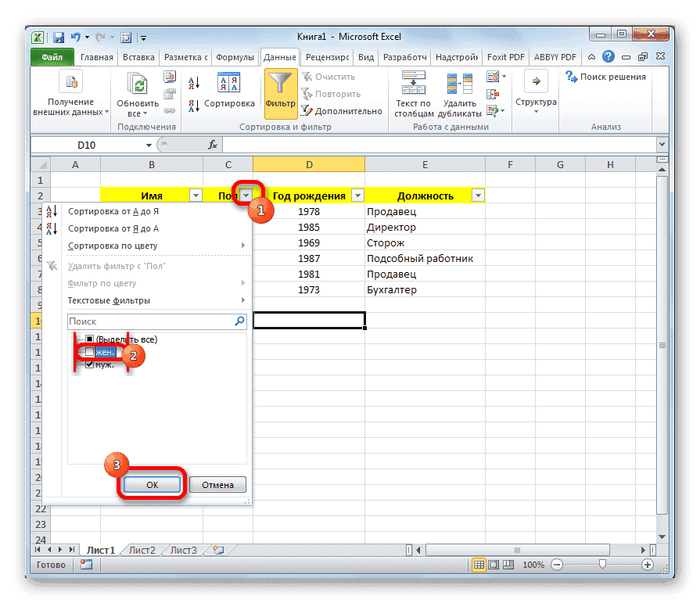Toggle the (Выделить все) checkbox
Screen dimensions: 700x603
[x=88, y=339]
